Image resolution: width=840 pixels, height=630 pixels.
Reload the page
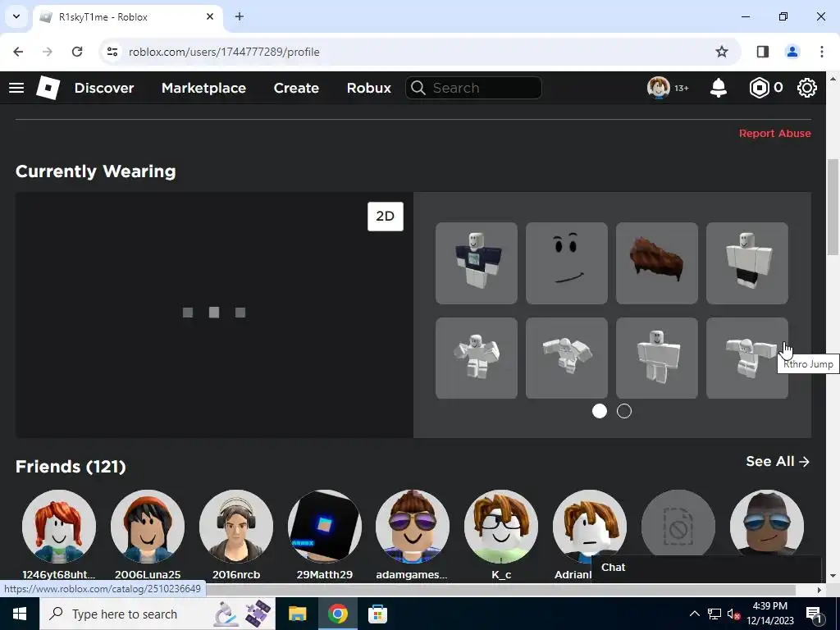[77, 52]
